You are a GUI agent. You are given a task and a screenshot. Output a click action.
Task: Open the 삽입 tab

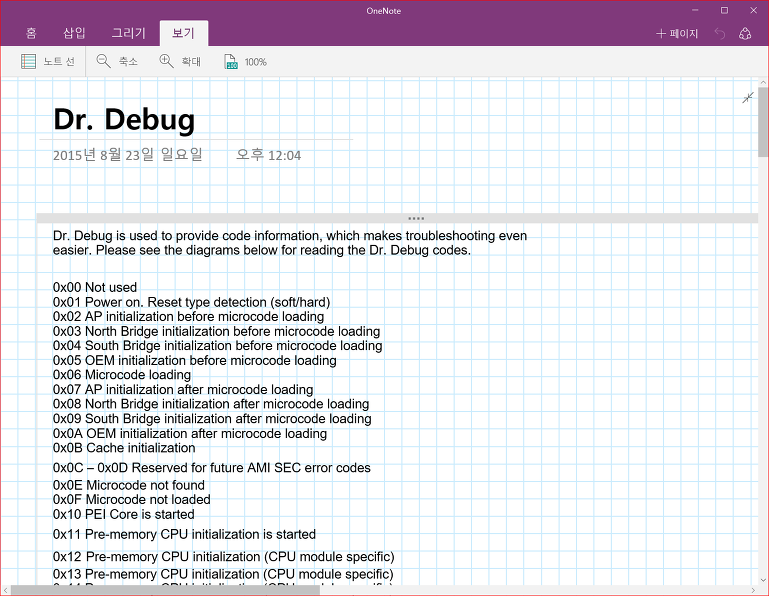(75, 33)
